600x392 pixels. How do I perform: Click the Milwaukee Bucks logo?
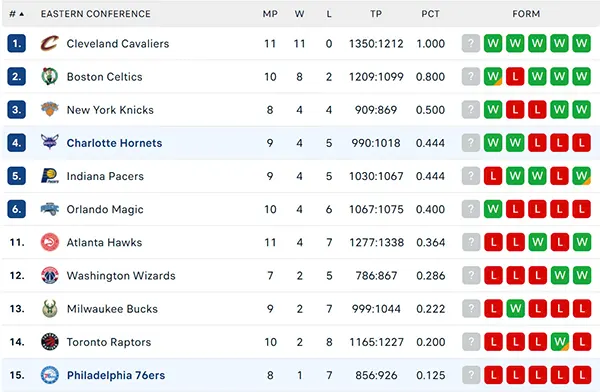pos(50,309)
